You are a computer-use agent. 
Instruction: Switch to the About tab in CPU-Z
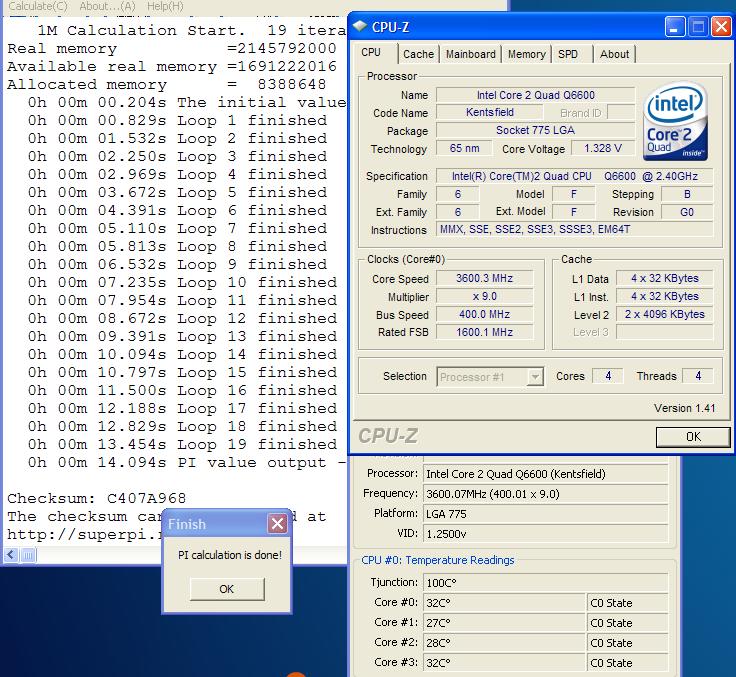pyautogui.click(x=614, y=54)
